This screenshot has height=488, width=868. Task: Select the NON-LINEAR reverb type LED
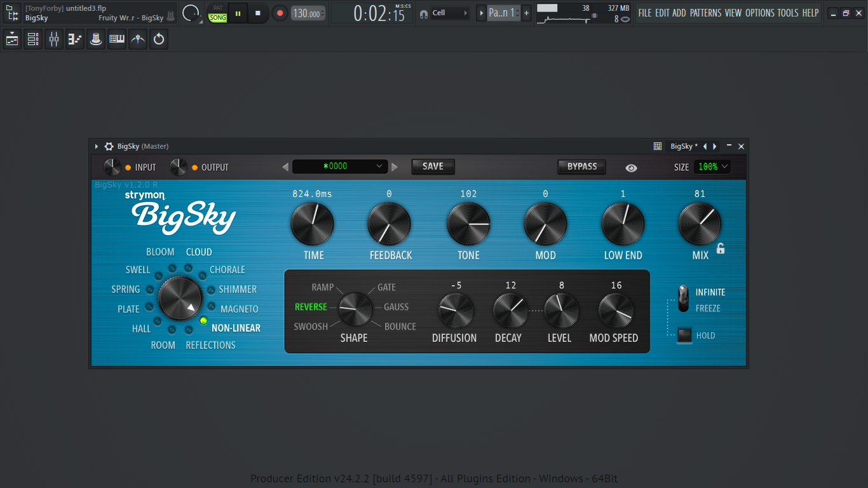click(203, 321)
